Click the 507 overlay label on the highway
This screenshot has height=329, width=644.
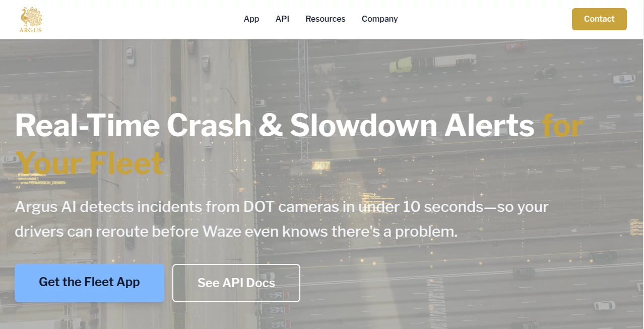click(321, 166)
